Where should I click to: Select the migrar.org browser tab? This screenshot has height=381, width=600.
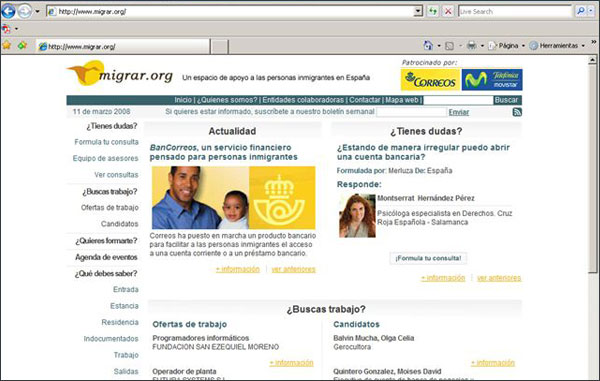123,46
